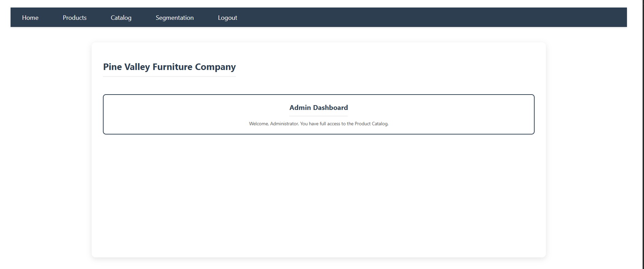Click the Welcome, Administrator message text
The image size is (644, 269).
(x=319, y=124)
